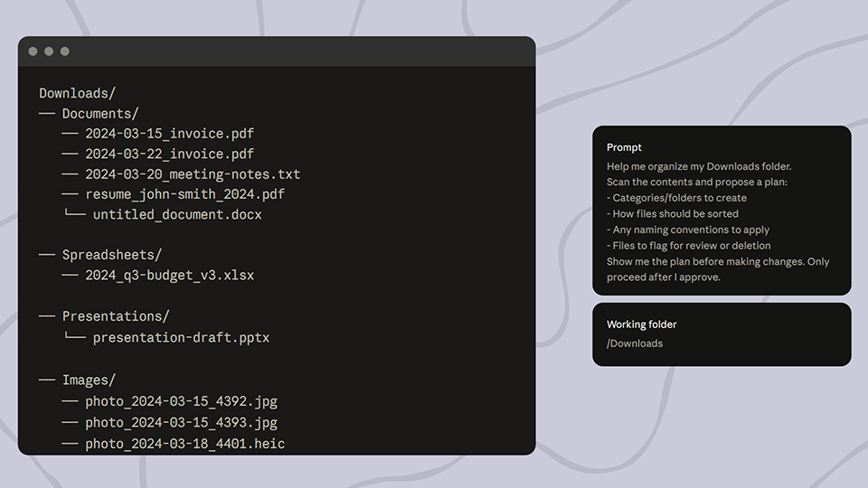Open 2024_q3-budget_v3.xlsx spreadsheet
This screenshot has height=488, width=868.
click(x=169, y=275)
